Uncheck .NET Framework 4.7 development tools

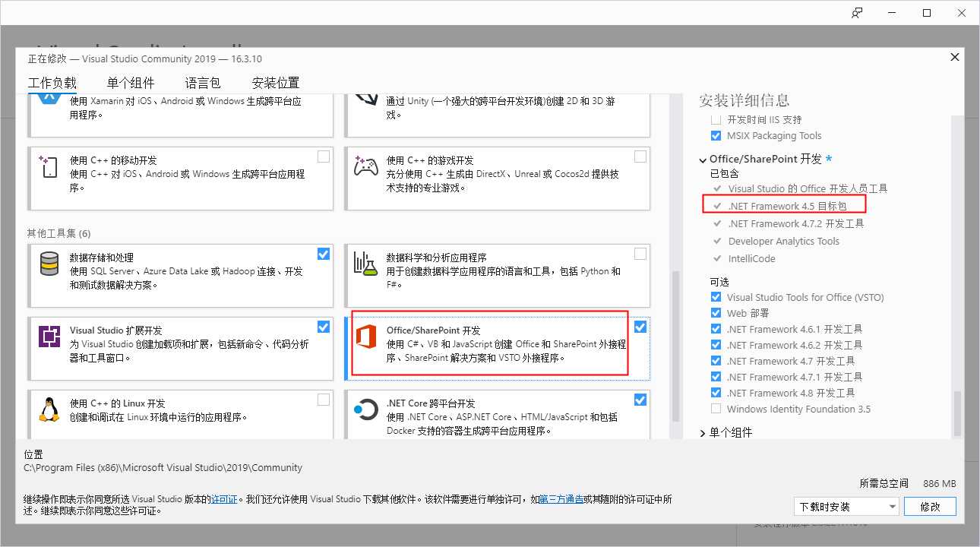click(716, 361)
